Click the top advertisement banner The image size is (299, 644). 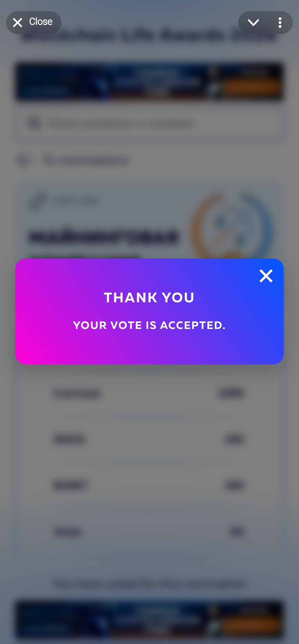(x=149, y=81)
